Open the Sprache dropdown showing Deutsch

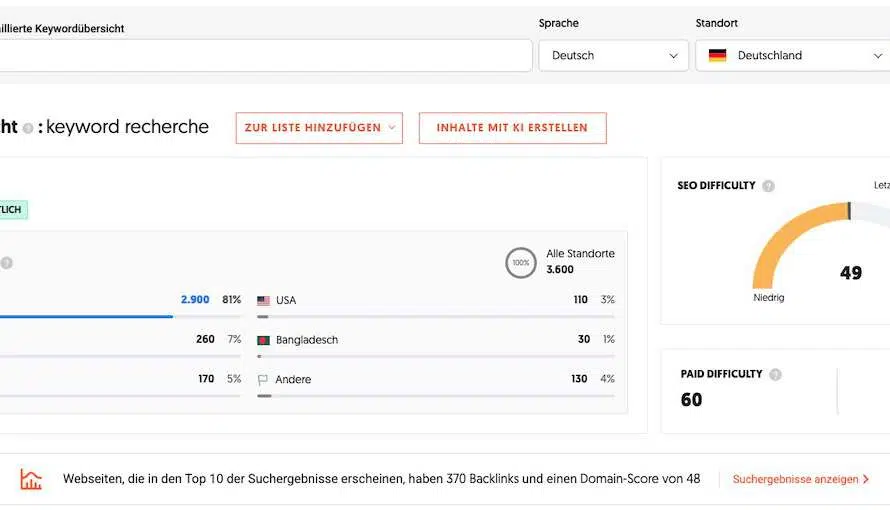[x=613, y=56]
